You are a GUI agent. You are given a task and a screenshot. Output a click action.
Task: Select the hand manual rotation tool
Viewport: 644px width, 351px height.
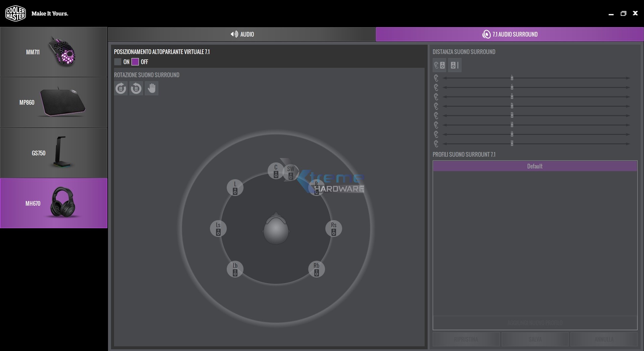(x=152, y=89)
